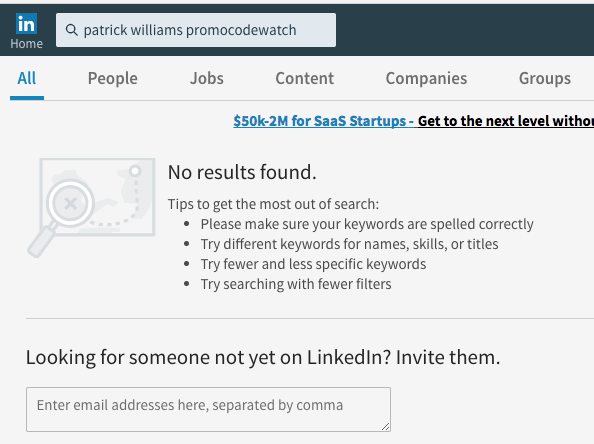Switch to the People tab
594x444 pixels.
pyautogui.click(x=113, y=78)
